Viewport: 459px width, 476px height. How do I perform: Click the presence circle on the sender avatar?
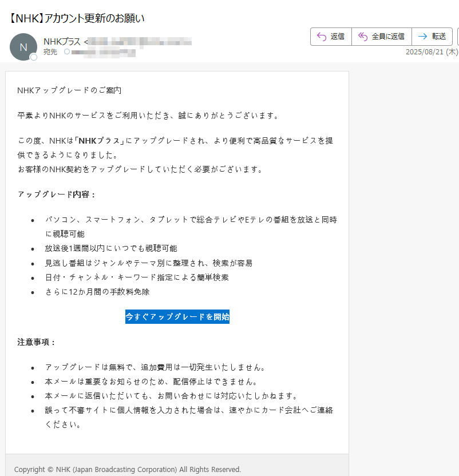coord(34,57)
